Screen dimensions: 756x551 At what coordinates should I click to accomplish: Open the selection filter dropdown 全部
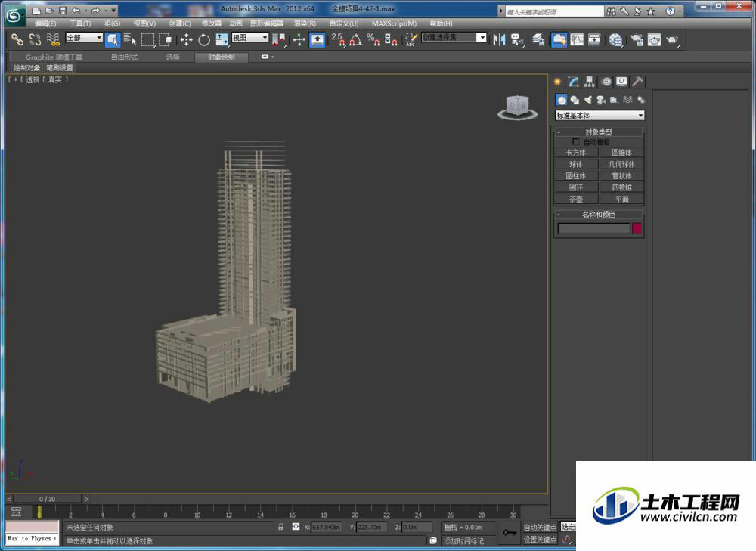click(85, 37)
